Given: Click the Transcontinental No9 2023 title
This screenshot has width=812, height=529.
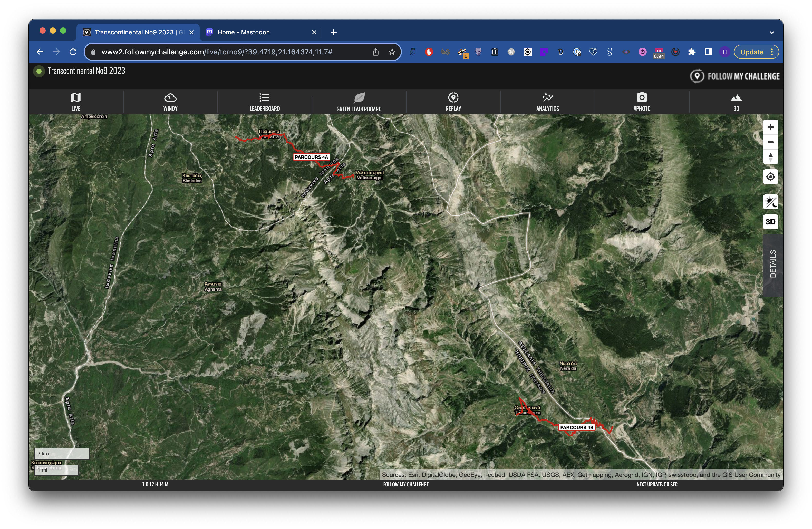Looking at the screenshot, I should pyautogui.click(x=86, y=71).
